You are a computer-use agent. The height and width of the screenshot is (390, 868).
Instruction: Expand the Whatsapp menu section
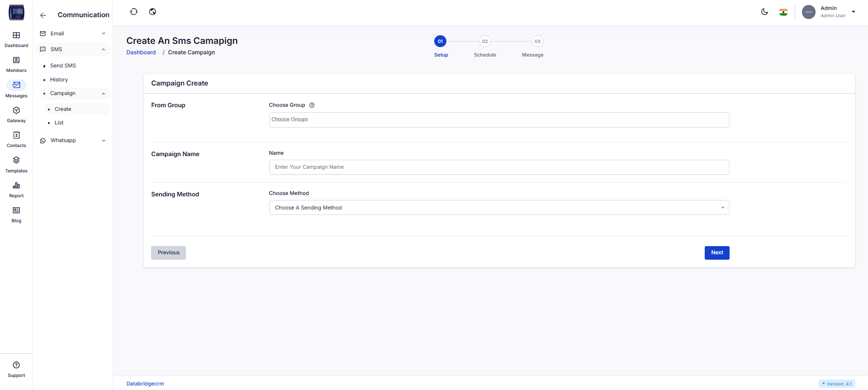pyautogui.click(x=72, y=141)
